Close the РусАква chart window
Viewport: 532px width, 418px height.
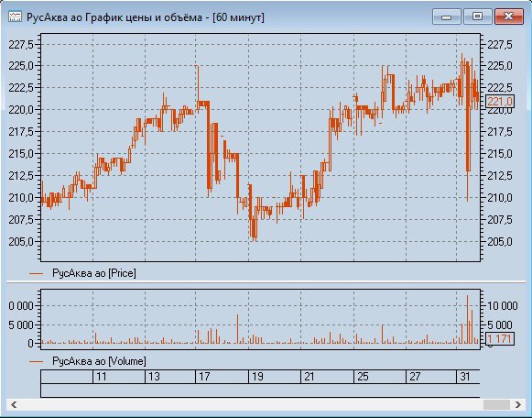coord(508,16)
